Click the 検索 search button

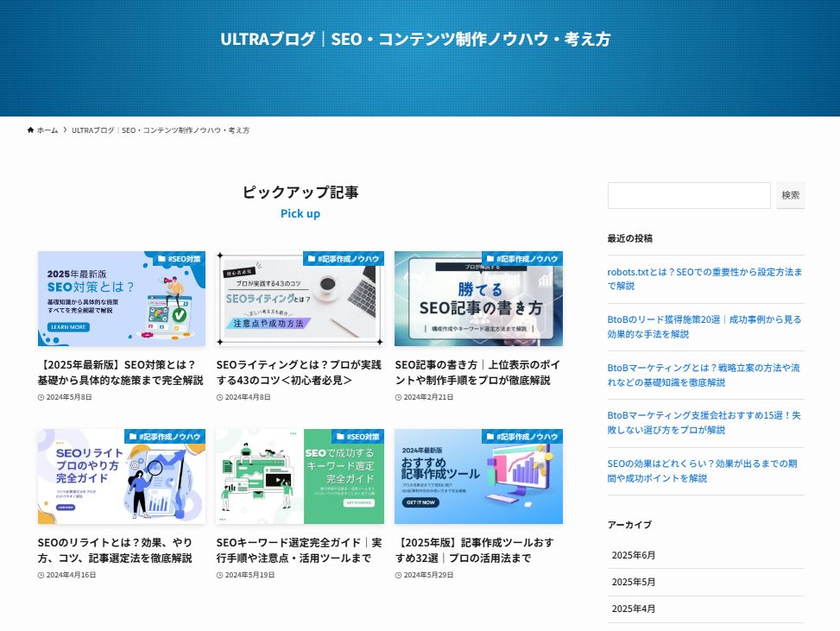click(790, 195)
